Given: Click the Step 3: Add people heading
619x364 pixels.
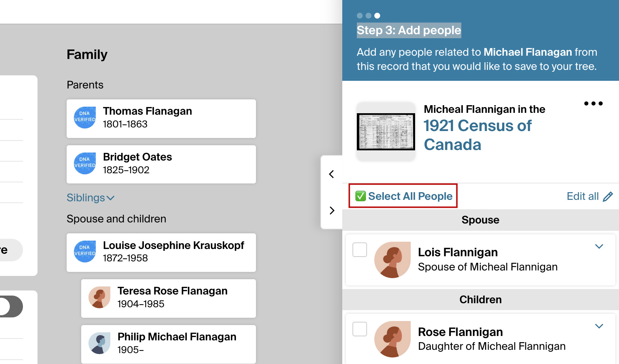Looking at the screenshot, I should [x=409, y=30].
